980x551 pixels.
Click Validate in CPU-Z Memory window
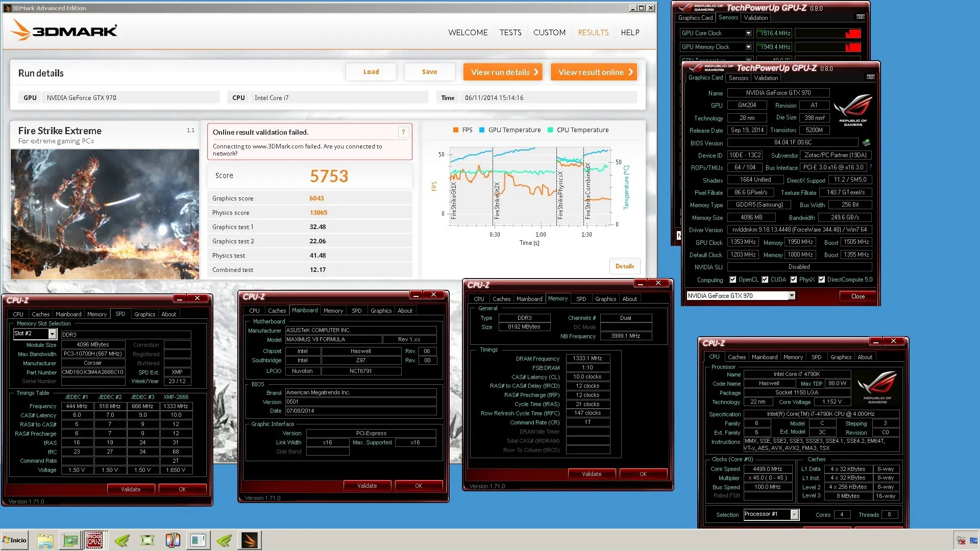tap(592, 474)
